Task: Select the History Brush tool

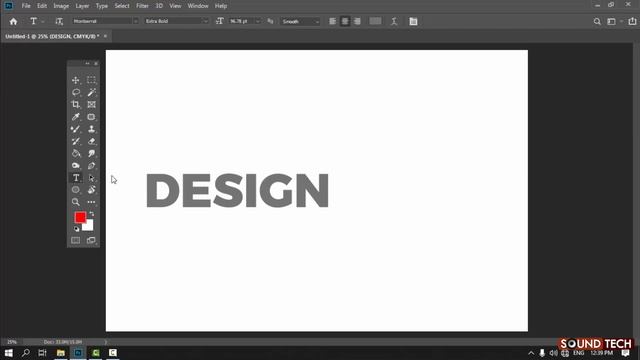Action: [x=76, y=141]
